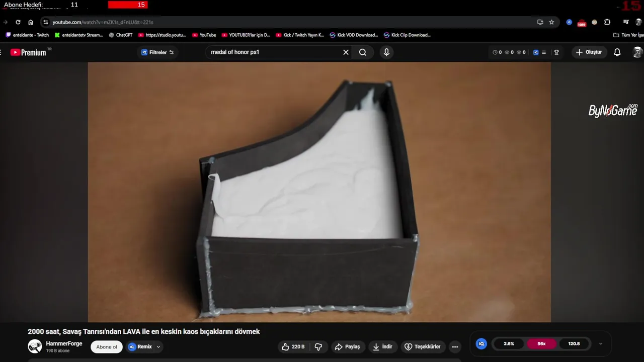Viewport: 644px width, 362px height.
Task: Start voice search with microphone
Action: [x=386, y=52]
